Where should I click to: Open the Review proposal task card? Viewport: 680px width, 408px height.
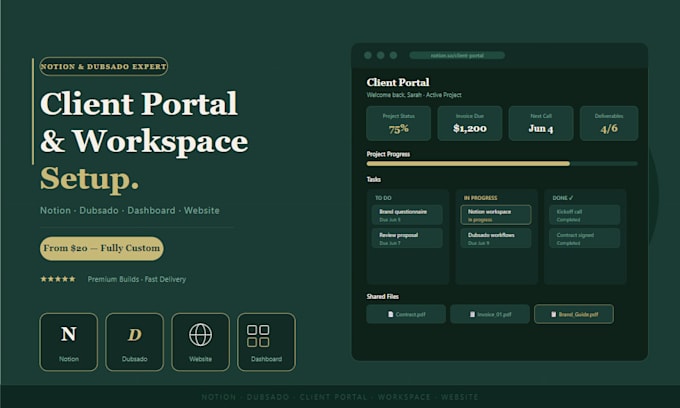click(407, 238)
